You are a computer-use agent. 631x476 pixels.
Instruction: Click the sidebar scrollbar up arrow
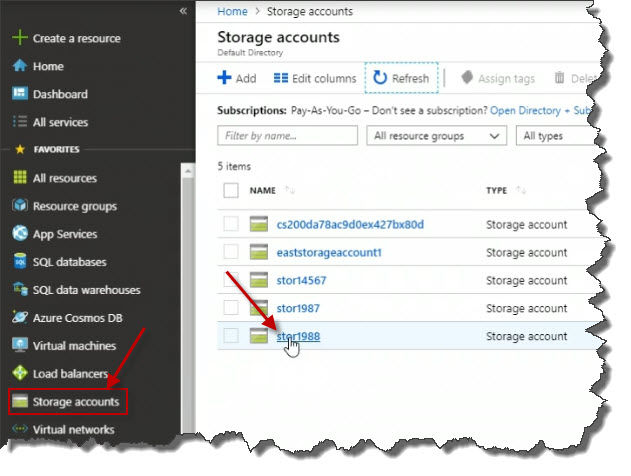click(x=188, y=171)
